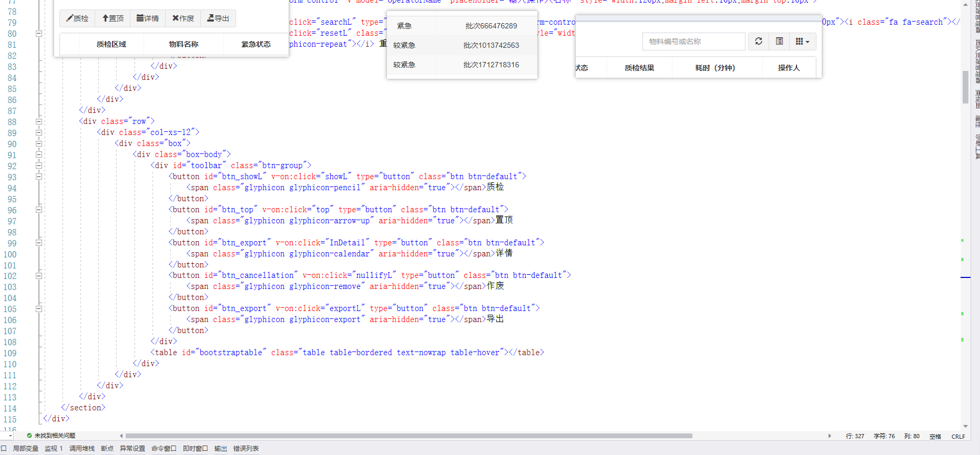Image resolution: width=980 pixels, height=455 pixels.
Task: Collapse btn_top button at line 96
Action: (39, 210)
